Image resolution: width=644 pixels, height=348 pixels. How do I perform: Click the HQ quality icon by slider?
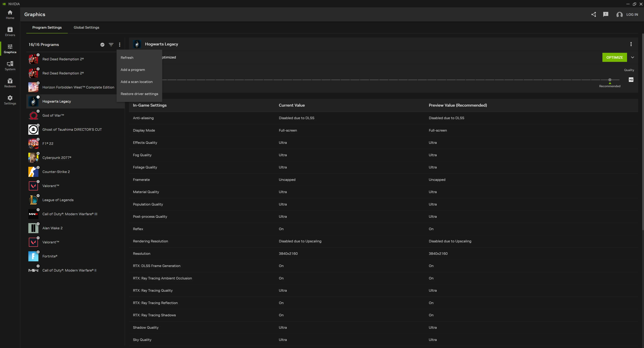(x=631, y=80)
